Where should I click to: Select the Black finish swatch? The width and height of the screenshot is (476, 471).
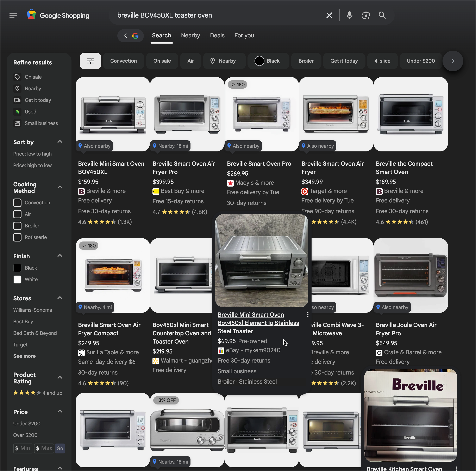pos(17,268)
